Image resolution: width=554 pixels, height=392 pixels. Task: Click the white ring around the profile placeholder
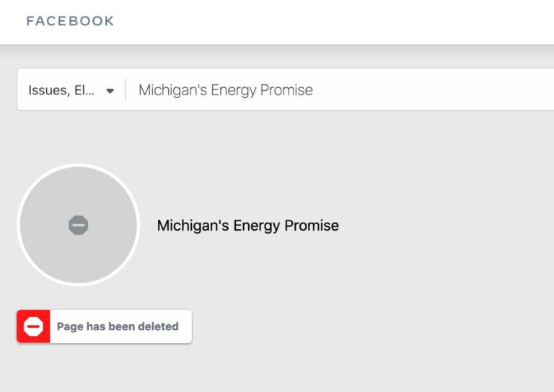coord(78,166)
